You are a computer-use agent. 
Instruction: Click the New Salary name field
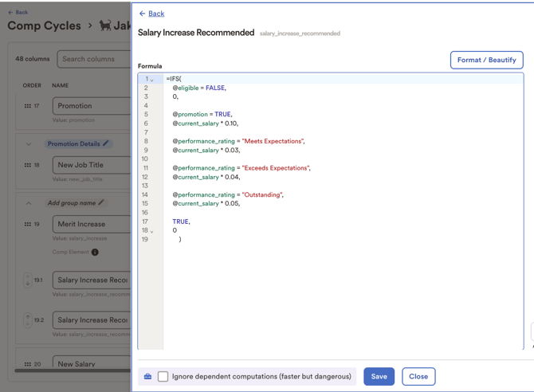coord(92,363)
